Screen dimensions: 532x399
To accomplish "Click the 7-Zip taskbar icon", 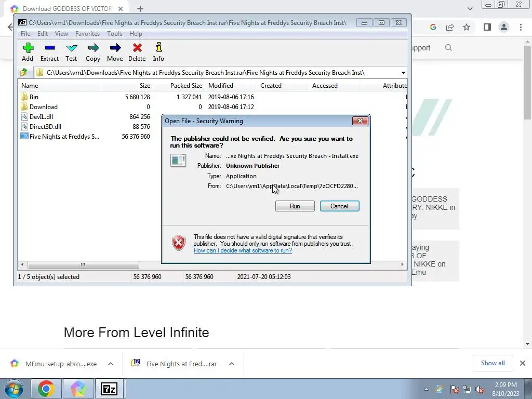I will pos(109,389).
